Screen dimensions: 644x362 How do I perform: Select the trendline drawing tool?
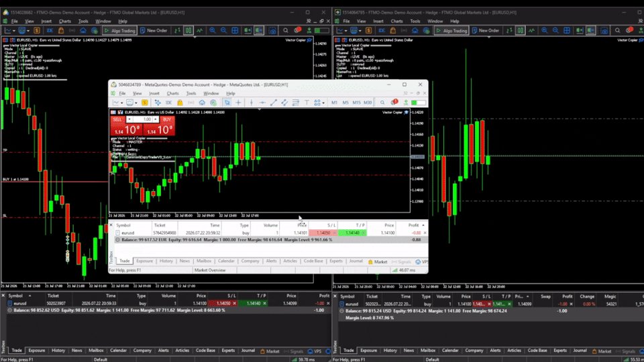coord(273,103)
